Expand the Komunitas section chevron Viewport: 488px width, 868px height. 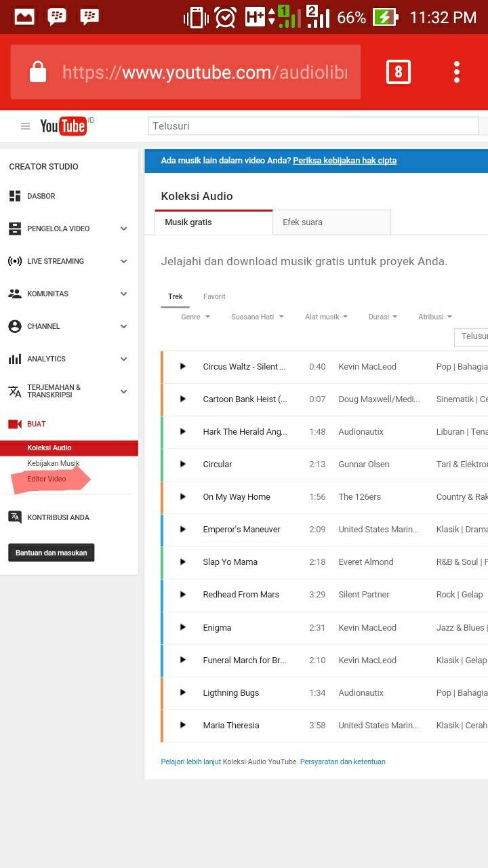[x=123, y=294]
